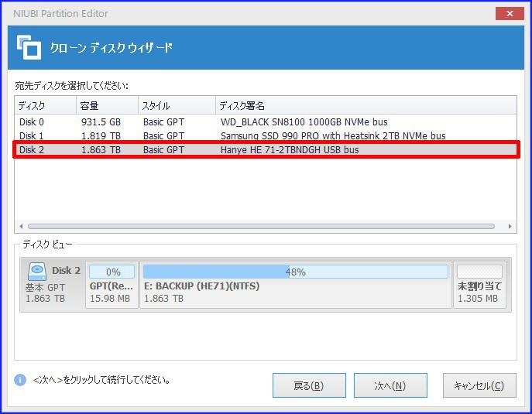Click Hanye HE 71-2TBNDGH USB bus text

click(290, 149)
